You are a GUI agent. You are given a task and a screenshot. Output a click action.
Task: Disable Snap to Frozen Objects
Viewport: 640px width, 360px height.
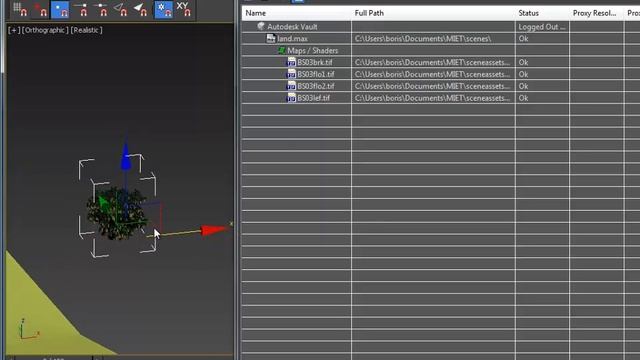point(163,9)
